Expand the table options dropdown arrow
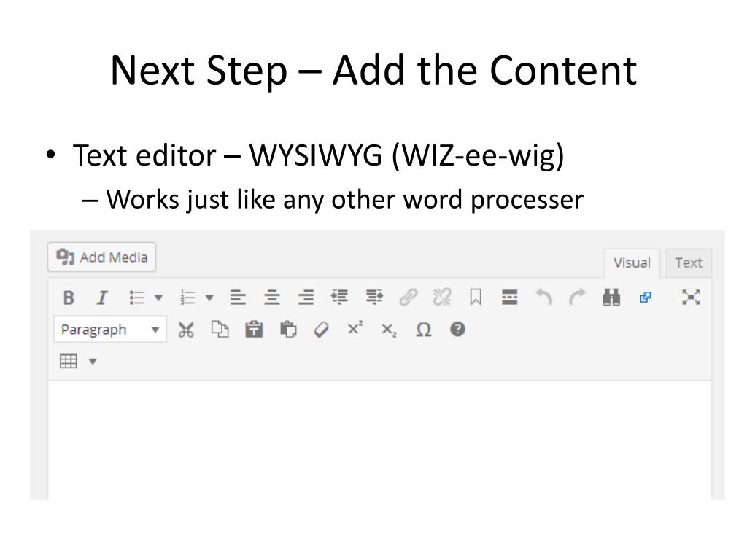 coord(93,362)
